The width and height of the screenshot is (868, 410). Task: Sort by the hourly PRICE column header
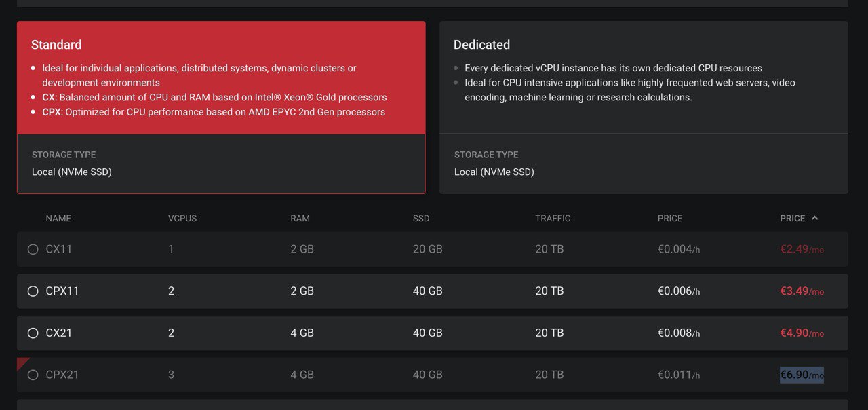pos(670,219)
